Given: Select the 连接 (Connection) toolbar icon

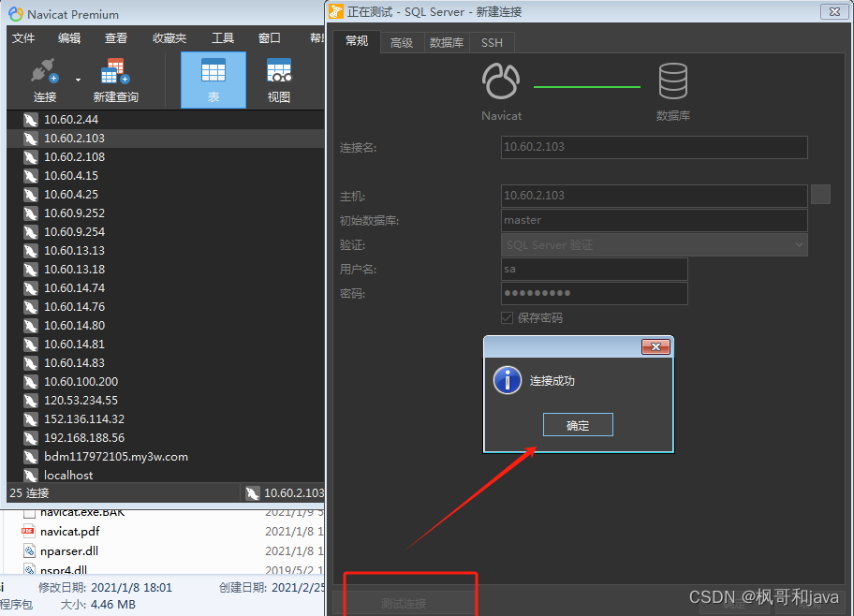Looking at the screenshot, I should [x=44, y=75].
